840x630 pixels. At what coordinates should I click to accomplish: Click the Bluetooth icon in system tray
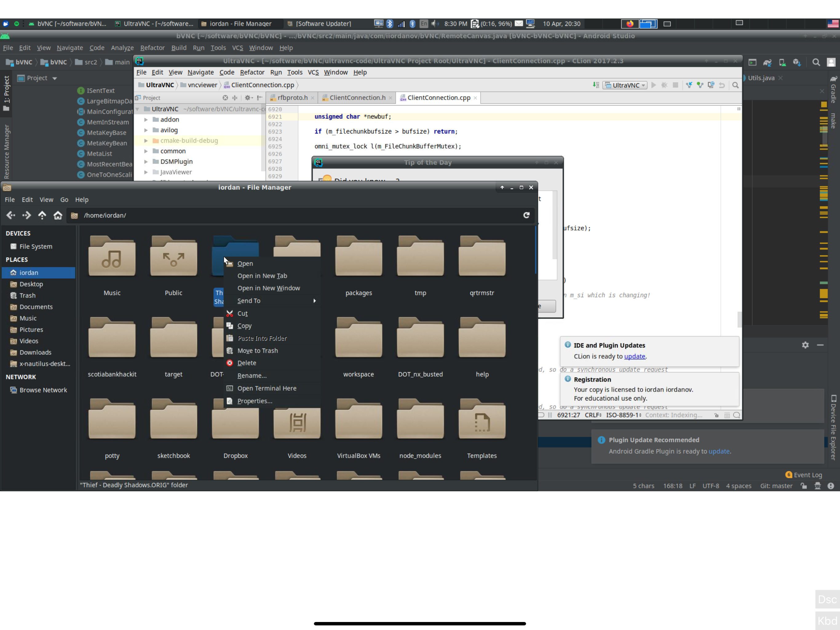pos(390,24)
